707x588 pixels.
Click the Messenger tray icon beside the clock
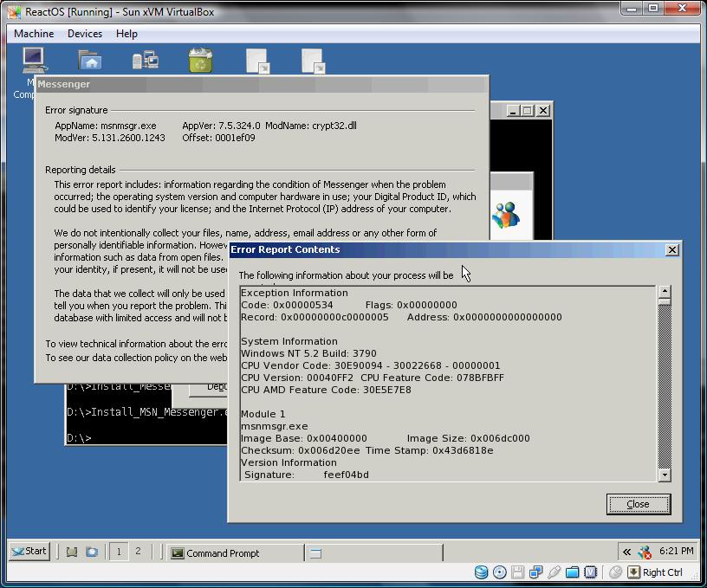pos(645,552)
